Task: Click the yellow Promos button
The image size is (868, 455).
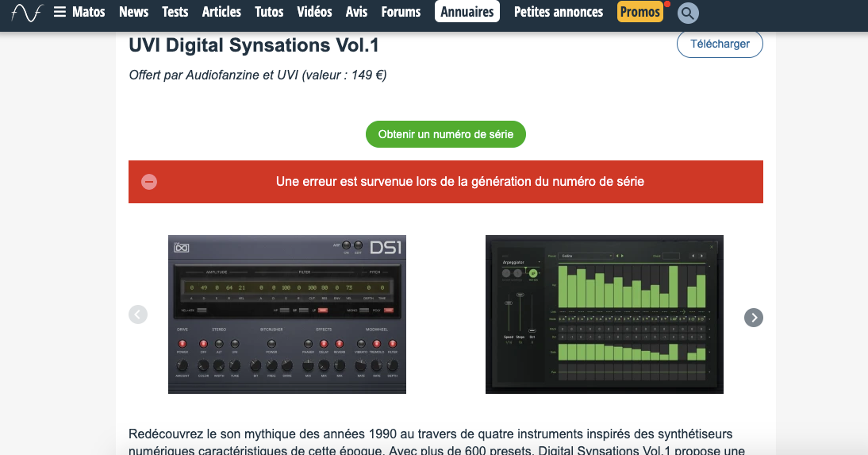Action: tap(640, 12)
